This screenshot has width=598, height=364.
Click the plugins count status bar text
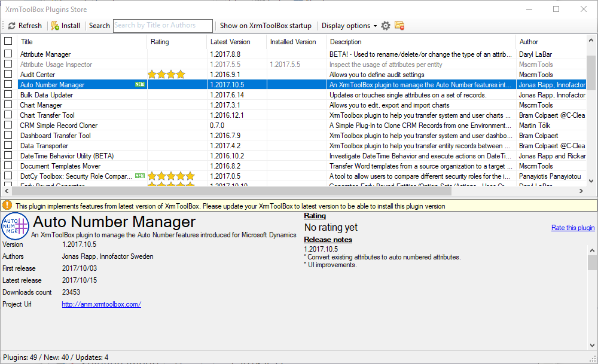(x=56, y=357)
